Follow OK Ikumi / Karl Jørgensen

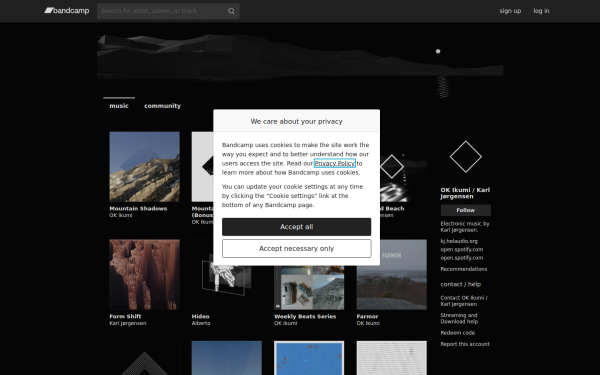[466, 210]
